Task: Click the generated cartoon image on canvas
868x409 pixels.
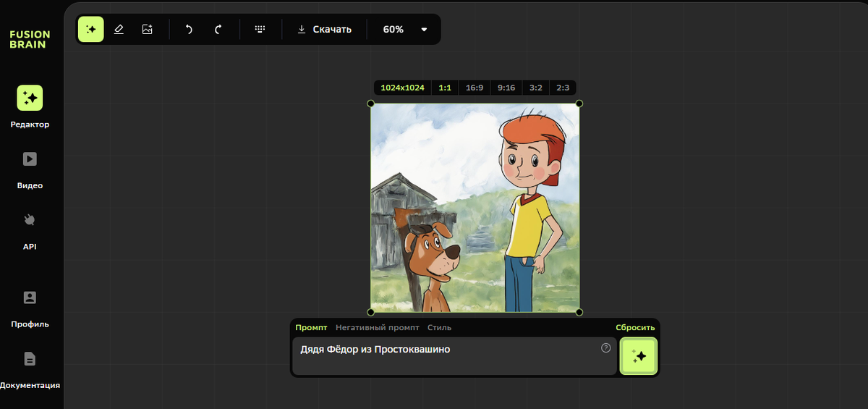Action: click(475, 208)
